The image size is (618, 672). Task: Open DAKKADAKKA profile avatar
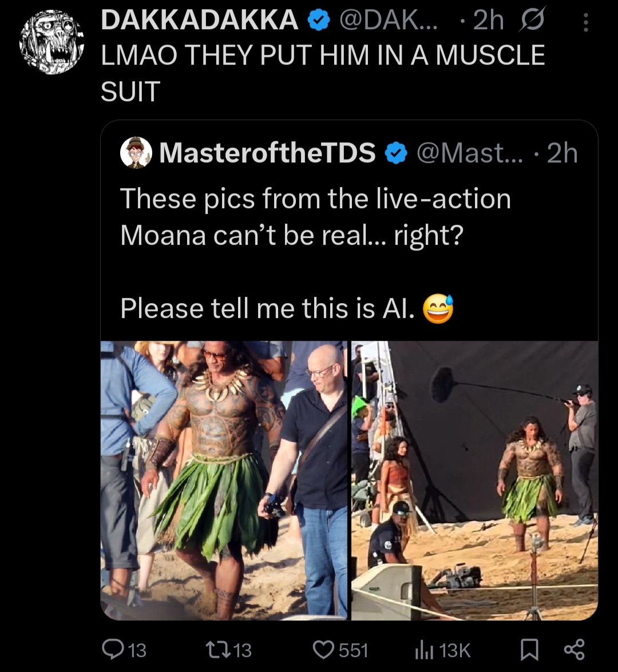pyautogui.click(x=51, y=43)
